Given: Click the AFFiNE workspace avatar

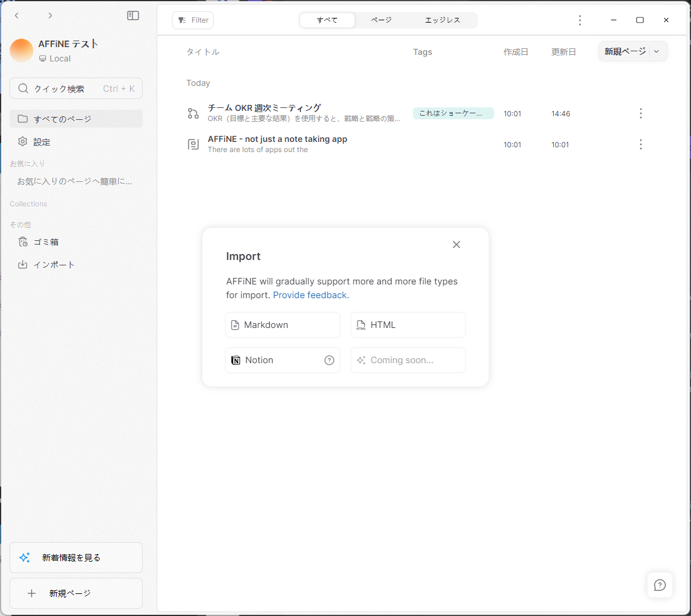Looking at the screenshot, I should (x=21, y=51).
